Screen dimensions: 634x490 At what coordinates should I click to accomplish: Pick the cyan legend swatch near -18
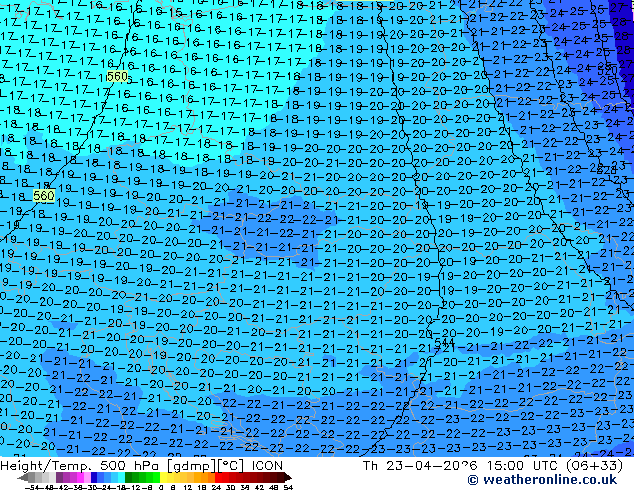tap(121, 478)
